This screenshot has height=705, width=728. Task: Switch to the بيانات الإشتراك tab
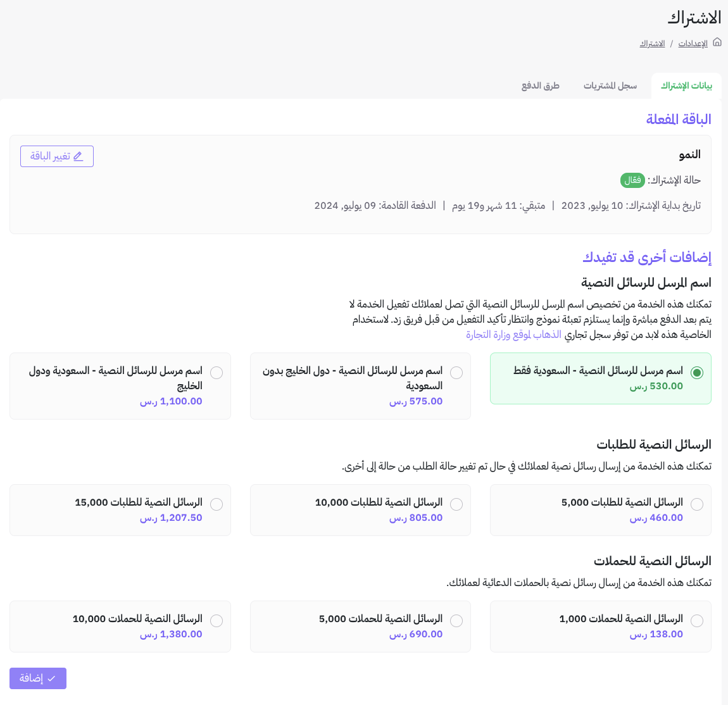tap(686, 86)
